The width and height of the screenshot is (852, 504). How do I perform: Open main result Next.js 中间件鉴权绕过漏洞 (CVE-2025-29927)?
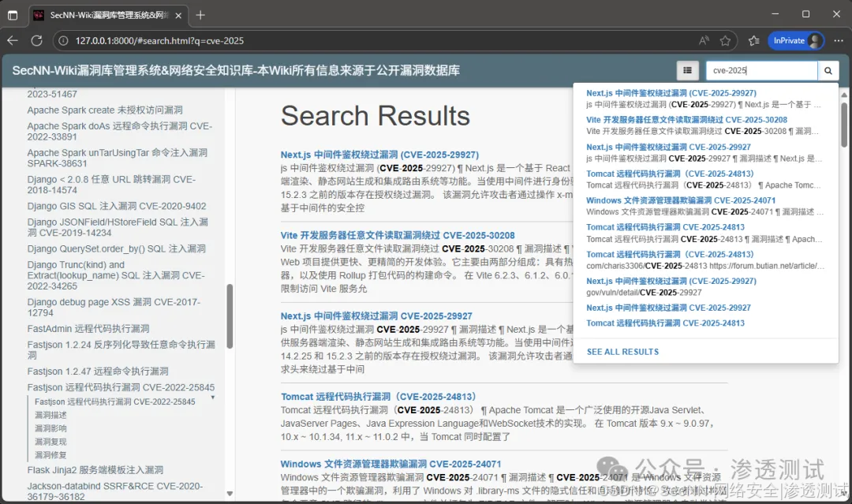pyautogui.click(x=379, y=155)
